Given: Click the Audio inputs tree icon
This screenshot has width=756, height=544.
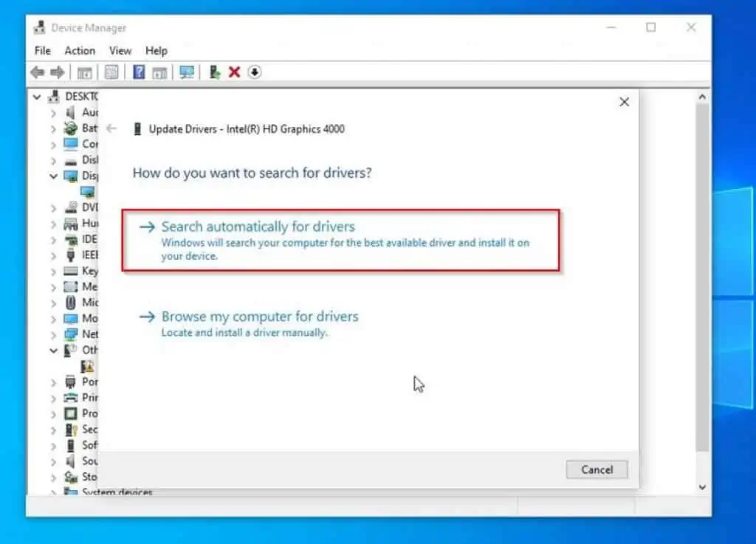Looking at the screenshot, I should (70, 112).
